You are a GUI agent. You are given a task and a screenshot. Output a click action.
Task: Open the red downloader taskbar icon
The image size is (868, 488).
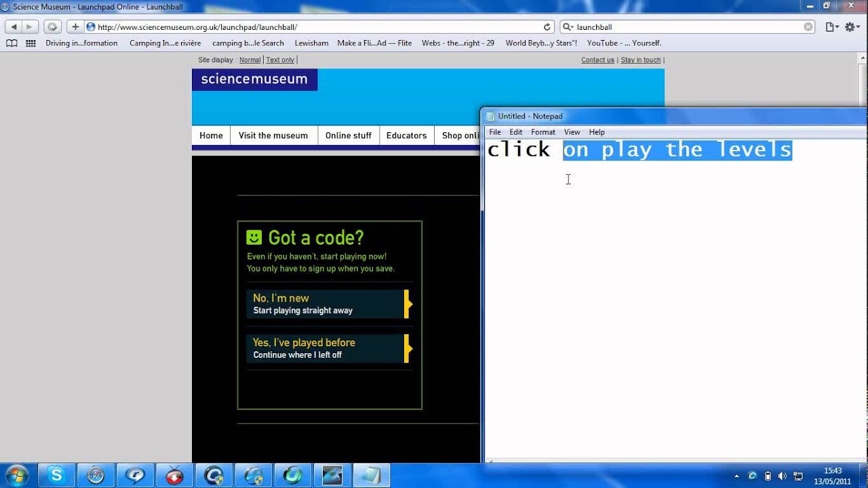point(174,476)
